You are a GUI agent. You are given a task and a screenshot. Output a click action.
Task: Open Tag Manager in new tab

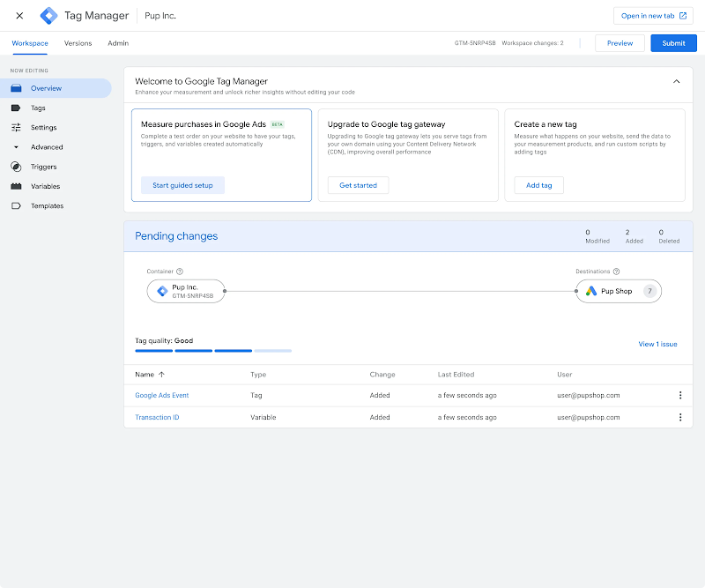click(x=653, y=16)
